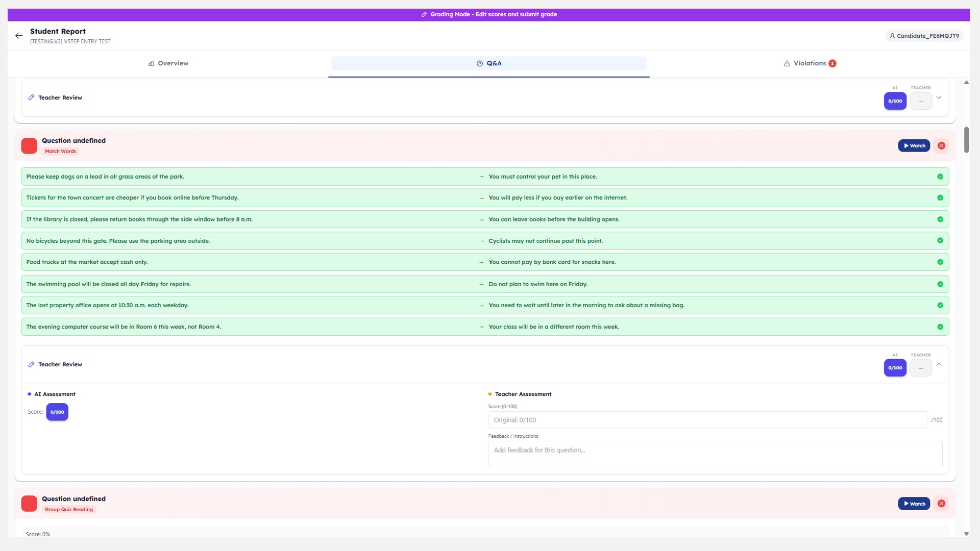The width and height of the screenshot is (980, 551).
Task: Click green check on evening computer course row
Action: coord(940,327)
